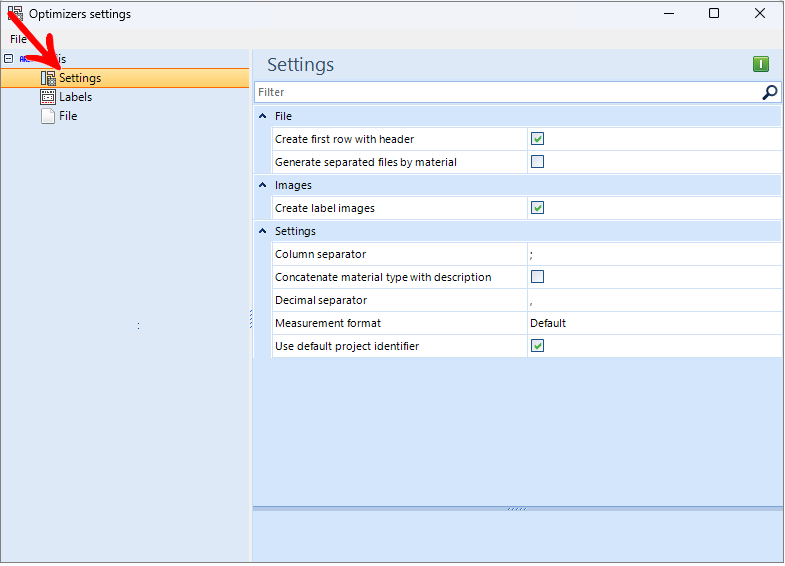Viewport: 785px width, 566px height.
Task: Maximize the Optimizers settings window
Action: point(714,14)
